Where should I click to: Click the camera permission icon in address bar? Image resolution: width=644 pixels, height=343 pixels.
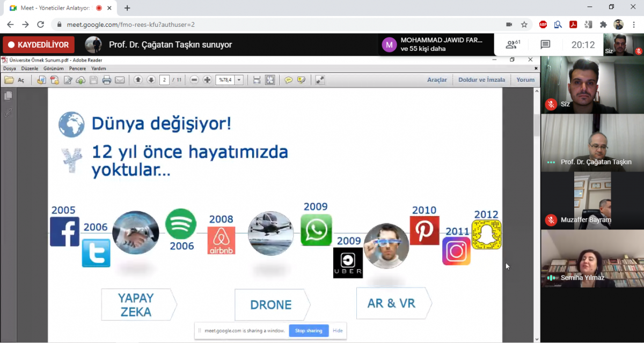[509, 25]
